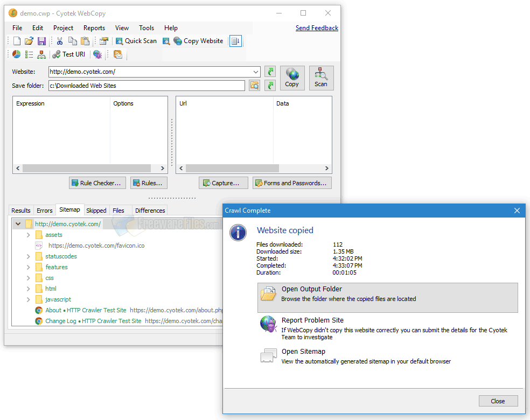
Task: Click the large Copy globe button
Action: [x=292, y=78]
